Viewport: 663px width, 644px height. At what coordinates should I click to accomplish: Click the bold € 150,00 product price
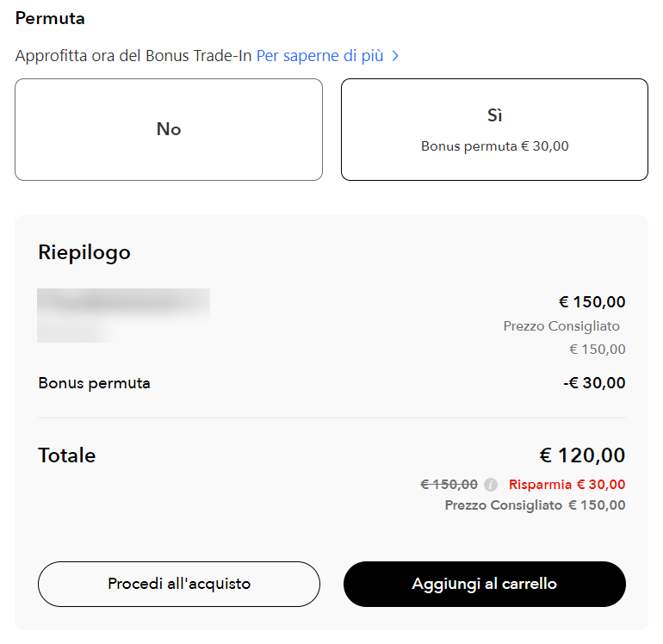pos(592,302)
